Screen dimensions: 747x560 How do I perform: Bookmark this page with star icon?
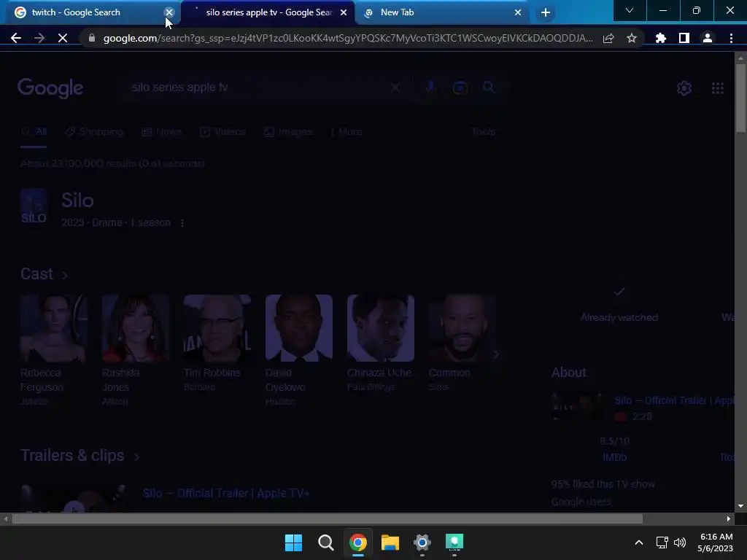632,38
